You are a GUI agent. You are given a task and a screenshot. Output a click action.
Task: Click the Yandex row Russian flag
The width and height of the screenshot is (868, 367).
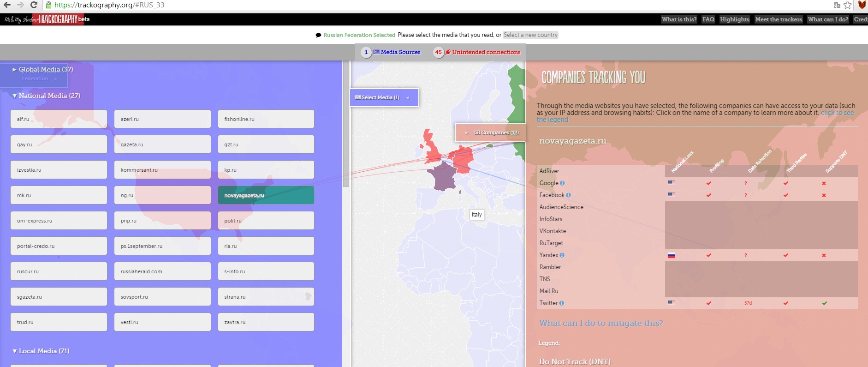point(671,255)
